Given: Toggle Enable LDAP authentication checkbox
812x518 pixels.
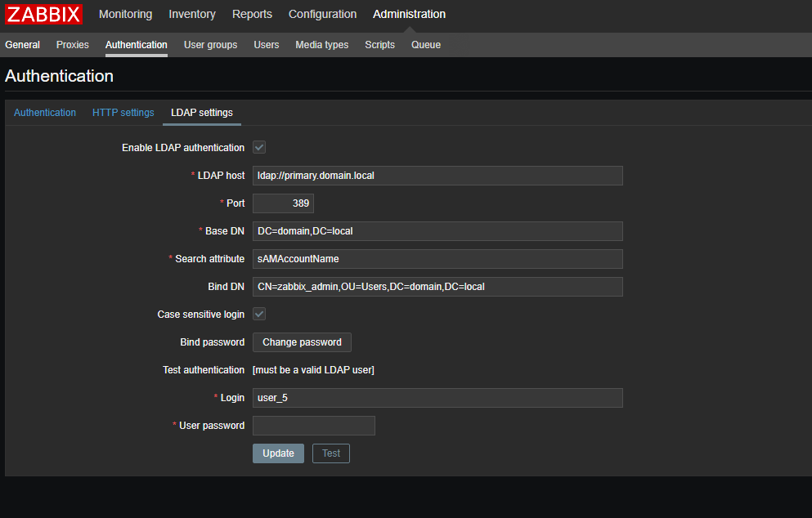Looking at the screenshot, I should pyautogui.click(x=259, y=148).
